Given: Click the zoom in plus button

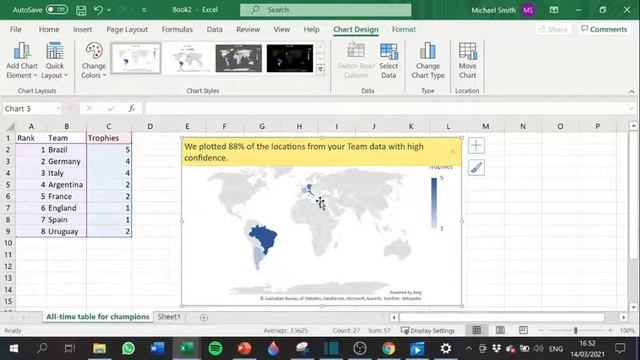Looking at the screenshot, I should coord(610,330).
